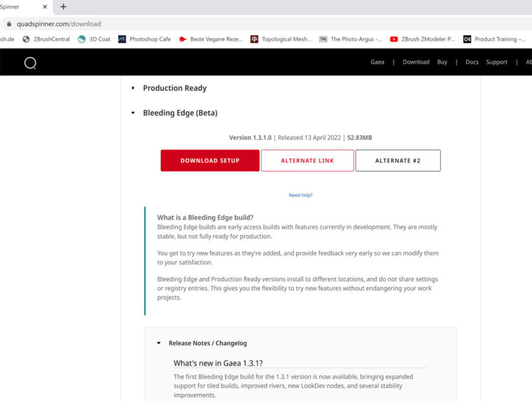Open the Need help? link
The height and width of the screenshot is (401, 532).
click(x=301, y=195)
